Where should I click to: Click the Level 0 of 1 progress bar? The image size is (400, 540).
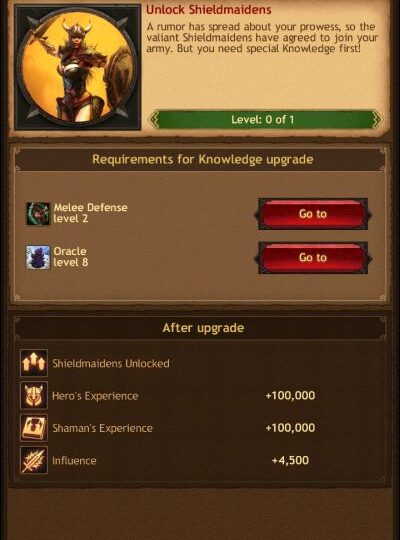(x=265, y=120)
